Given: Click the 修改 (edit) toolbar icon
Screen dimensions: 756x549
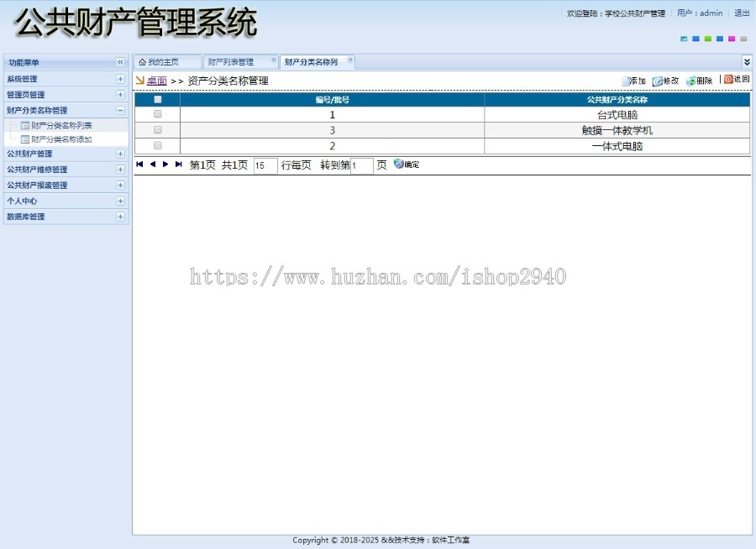Looking at the screenshot, I should coord(657,81).
